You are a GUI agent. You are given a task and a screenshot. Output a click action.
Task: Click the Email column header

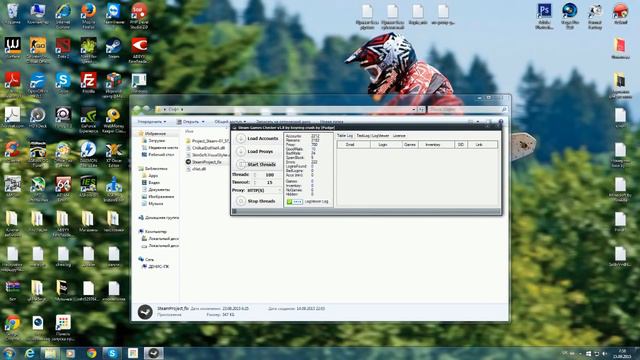pyautogui.click(x=353, y=144)
